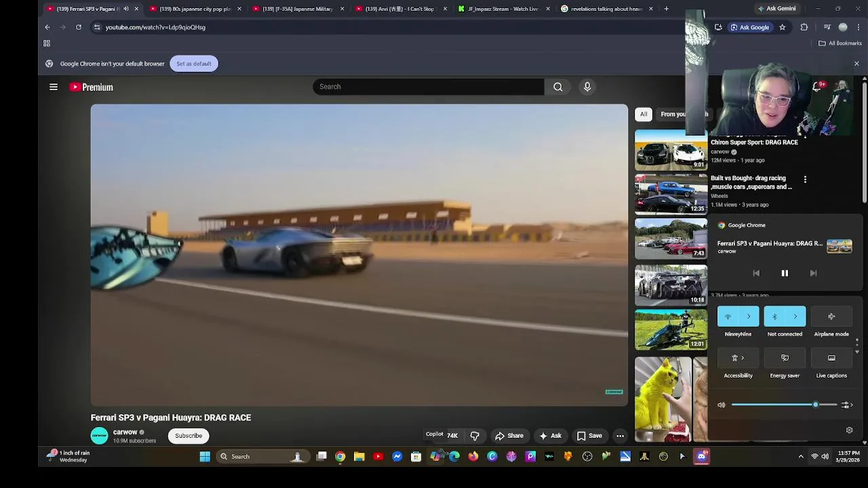Switch to the F-35A Japanese Military tab
Screen dimensions: 868x488
(298, 9)
